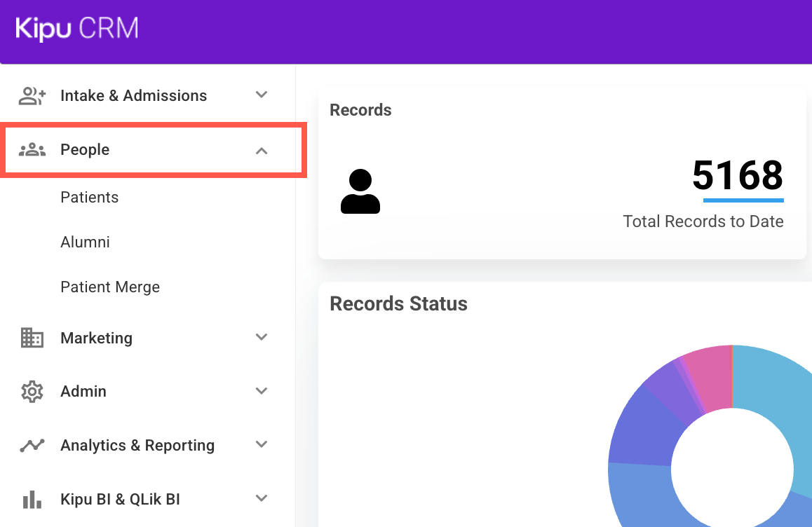Open the Patient Merge page
Screen dimensions: 812x527
[110, 287]
